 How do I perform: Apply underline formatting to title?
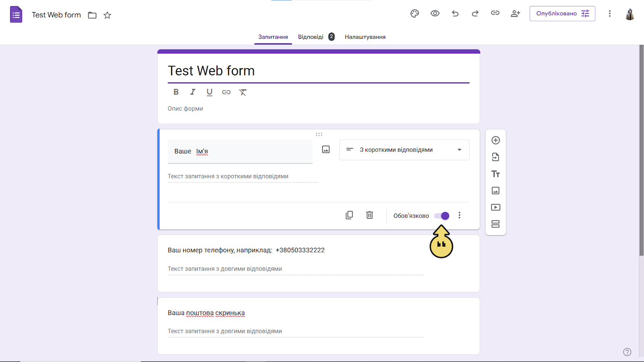click(209, 92)
